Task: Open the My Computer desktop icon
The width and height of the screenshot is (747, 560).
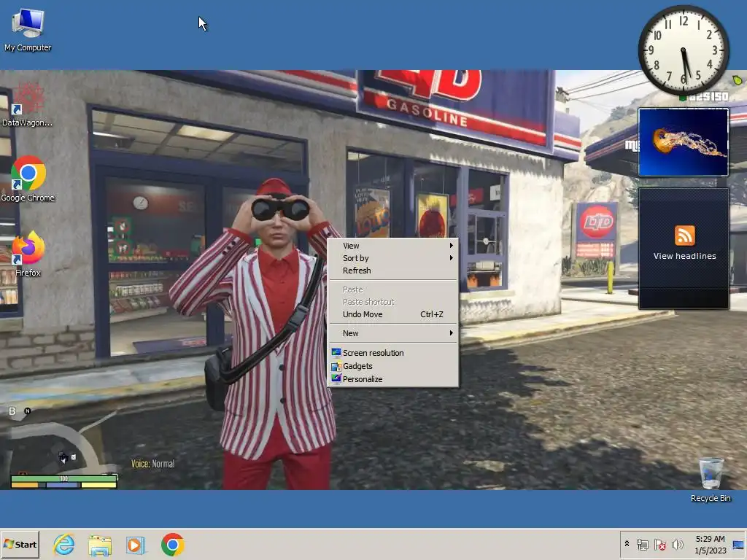Action: pos(28,29)
